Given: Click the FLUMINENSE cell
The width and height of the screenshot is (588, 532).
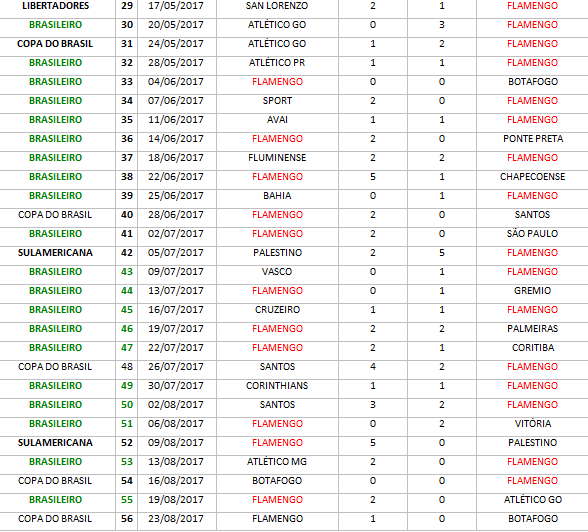Looking at the screenshot, I should [x=277, y=158].
